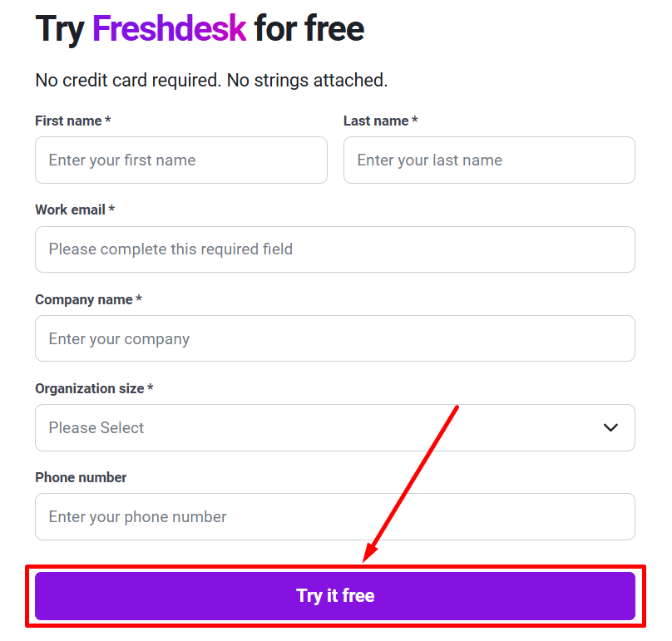
Task: Click the Organization size field label
Action: [94, 388]
